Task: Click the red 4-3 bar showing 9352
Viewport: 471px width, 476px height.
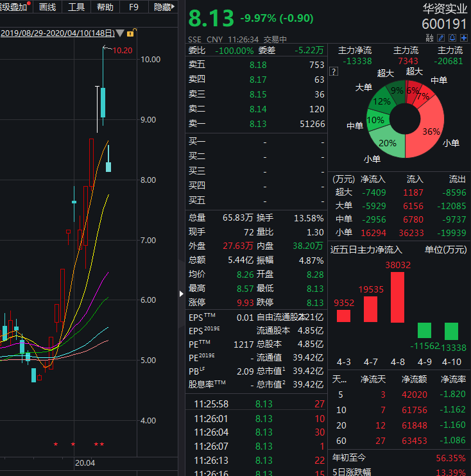Action: pos(343,316)
